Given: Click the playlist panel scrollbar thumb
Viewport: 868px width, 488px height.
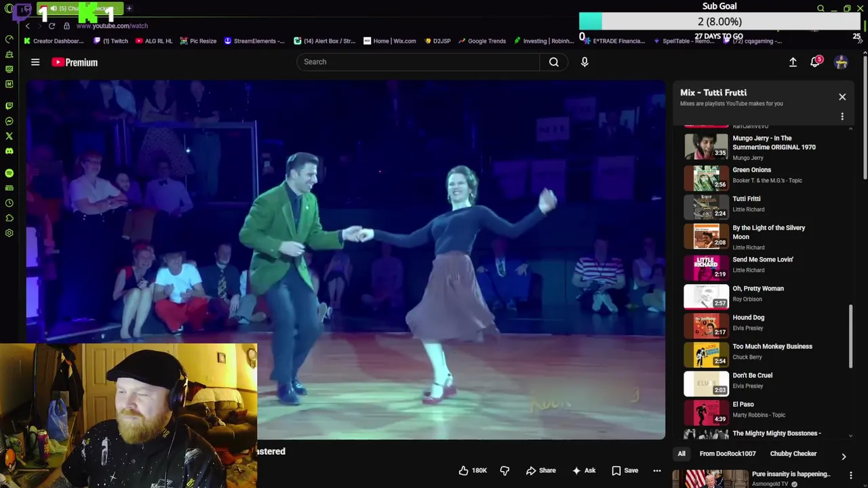Looking at the screenshot, I should point(851,337).
